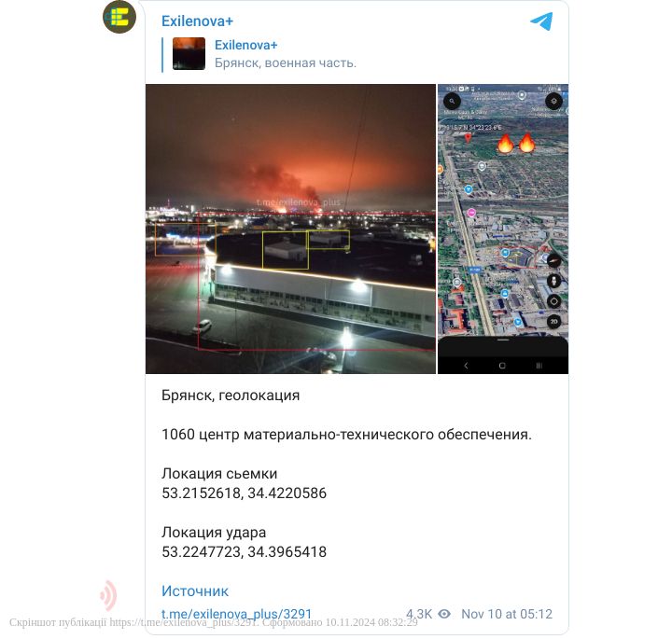Click the Nov 10 at 05:12 timestamp
The image size is (672, 639).
(x=507, y=614)
